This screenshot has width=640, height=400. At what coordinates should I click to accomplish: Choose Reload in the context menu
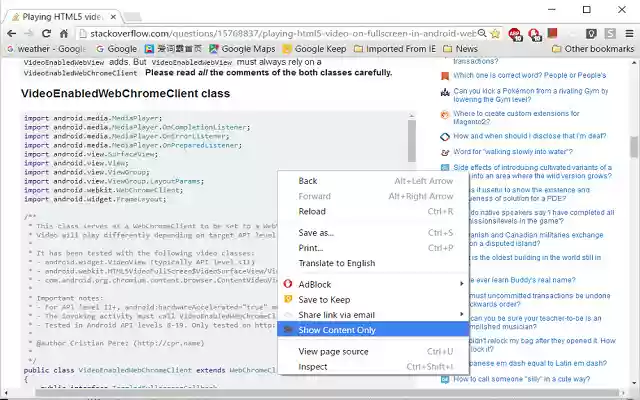373,211
